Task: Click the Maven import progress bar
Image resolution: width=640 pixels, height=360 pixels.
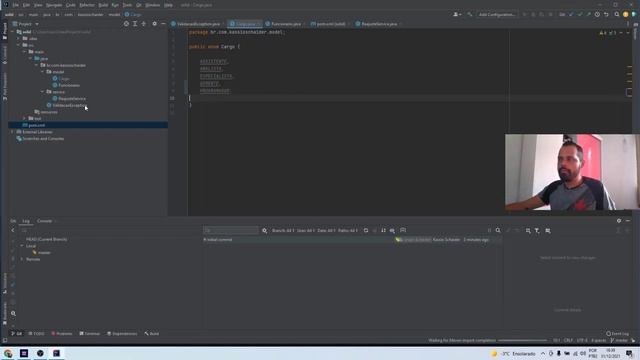Action: (522, 340)
